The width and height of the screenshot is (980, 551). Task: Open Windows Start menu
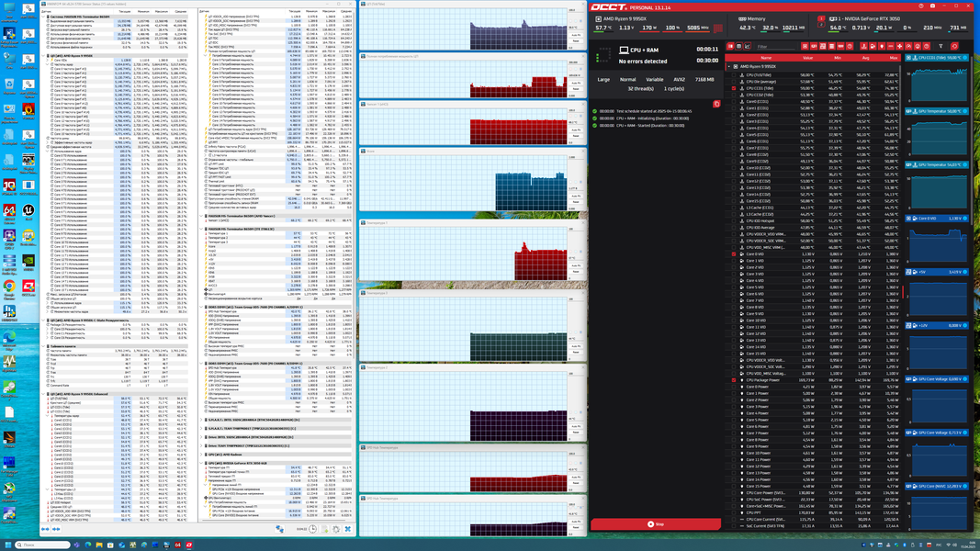tap(8, 545)
